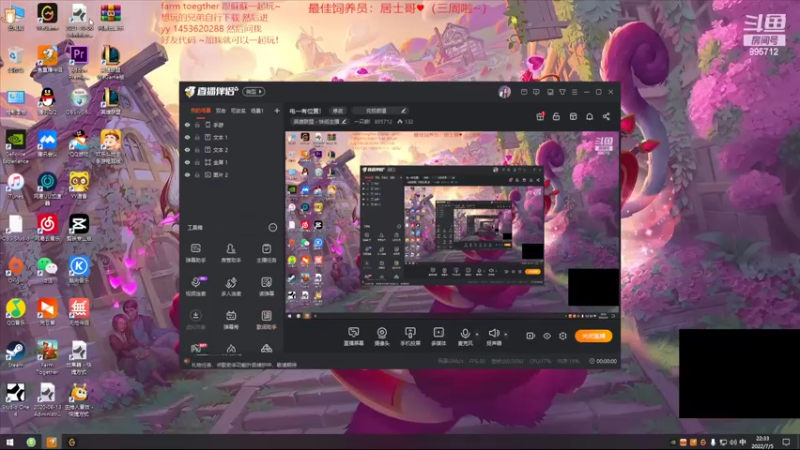Image resolution: width=800 pixels, height=450 pixels.
Task: Expand speaker options arrow
Action: 506,335
